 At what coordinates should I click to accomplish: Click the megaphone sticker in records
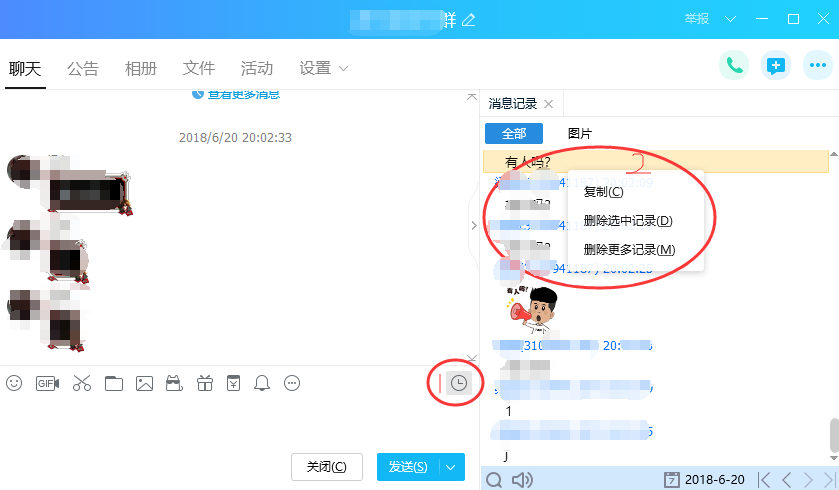coord(532,310)
